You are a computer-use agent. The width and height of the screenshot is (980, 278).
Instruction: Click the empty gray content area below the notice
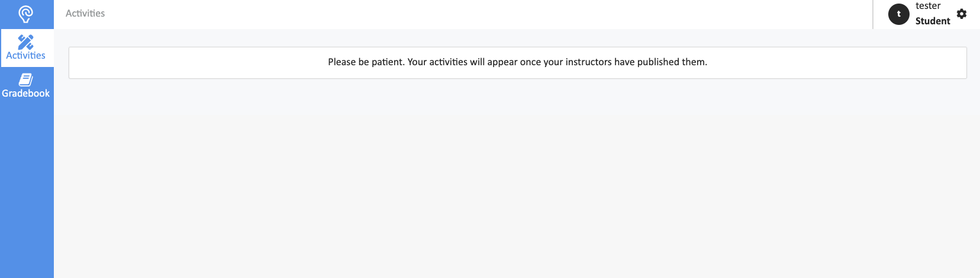click(517, 178)
